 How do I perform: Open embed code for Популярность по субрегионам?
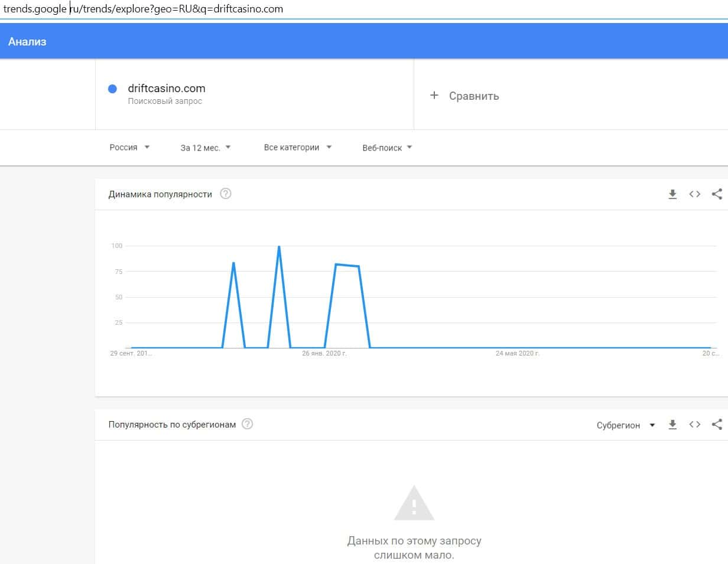point(695,424)
